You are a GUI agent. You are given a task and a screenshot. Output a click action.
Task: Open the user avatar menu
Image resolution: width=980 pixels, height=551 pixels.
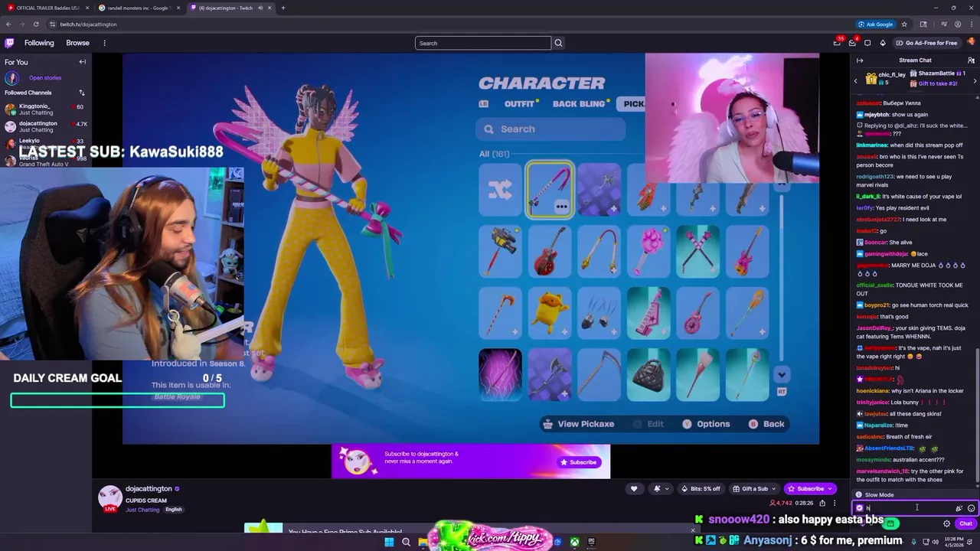[971, 43]
